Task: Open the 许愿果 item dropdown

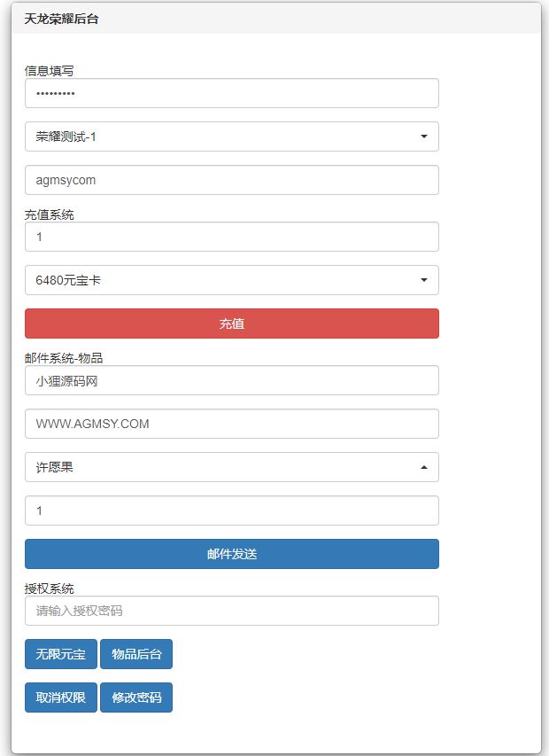Action: (231, 467)
